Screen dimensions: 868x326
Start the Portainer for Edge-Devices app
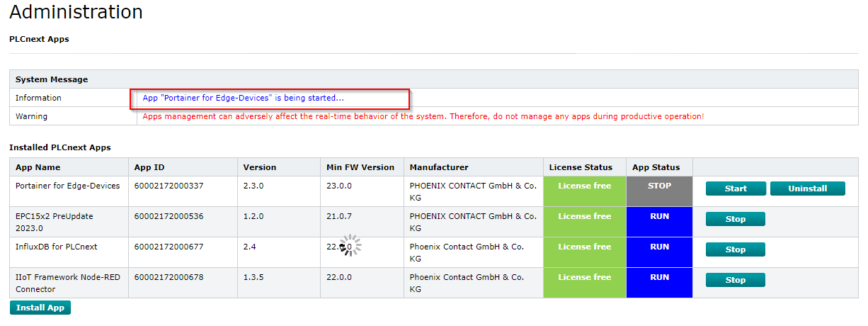pyautogui.click(x=736, y=189)
